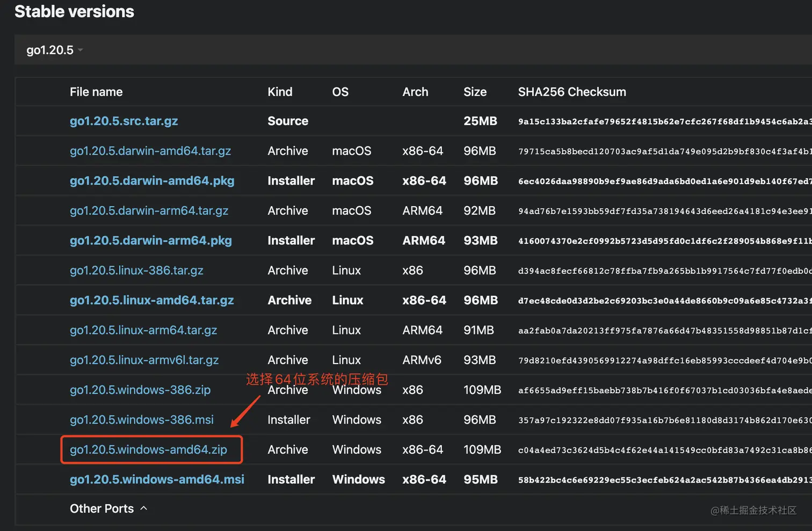Select checksum starting with 94ad76b7

(665, 211)
